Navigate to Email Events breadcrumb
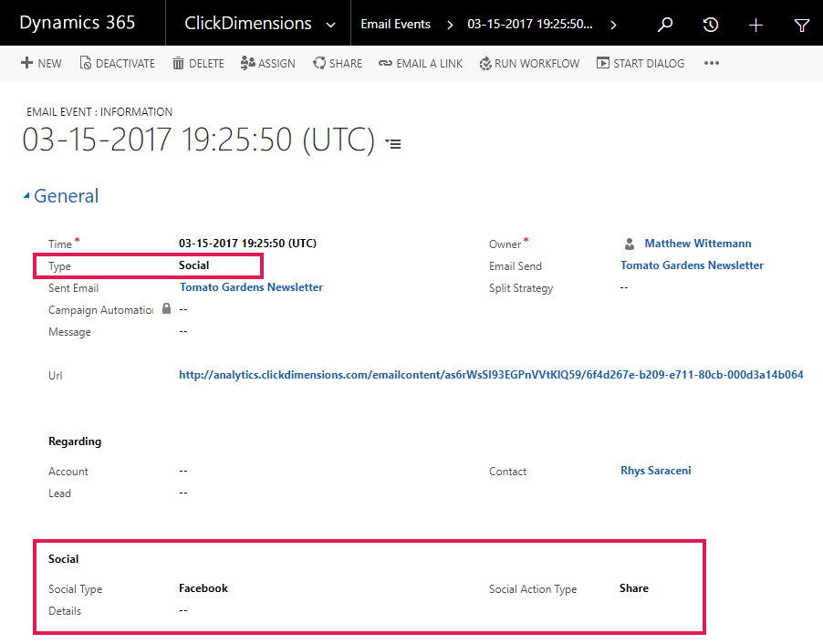The image size is (823, 644). 395,24
